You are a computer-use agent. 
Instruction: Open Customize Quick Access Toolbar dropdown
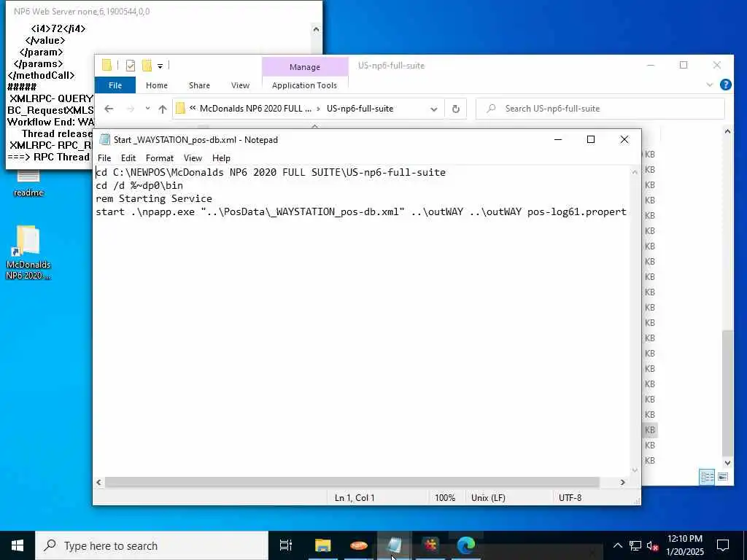160,66
